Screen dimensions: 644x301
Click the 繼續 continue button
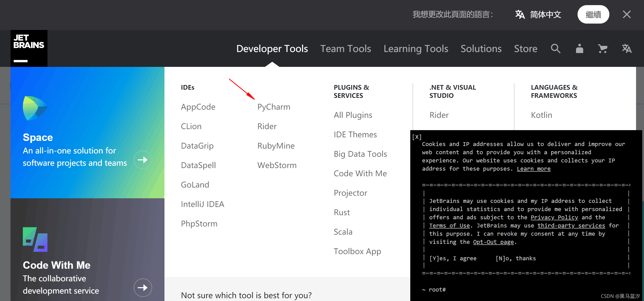pyautogui.click(x=593, y=15)
